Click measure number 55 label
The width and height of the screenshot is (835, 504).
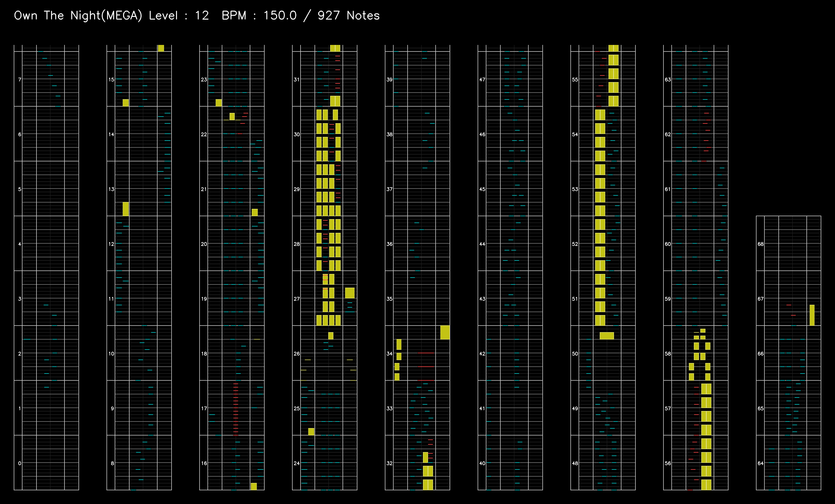point(575,80)
